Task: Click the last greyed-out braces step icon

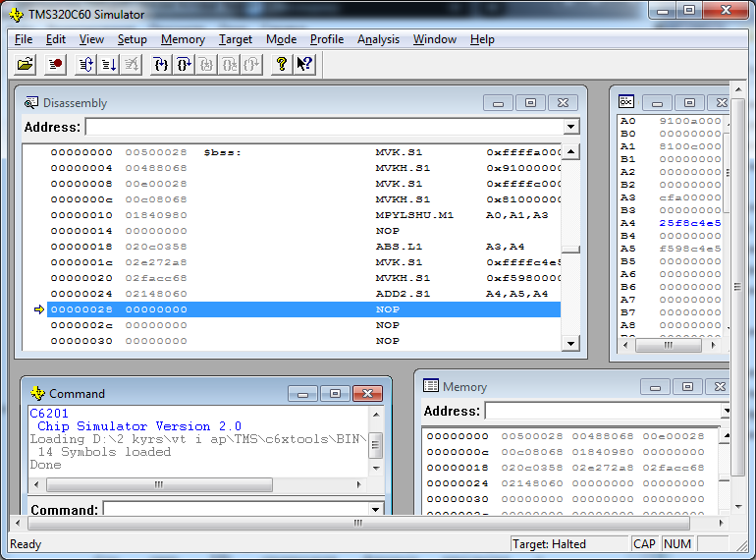Action: [251, 64]
